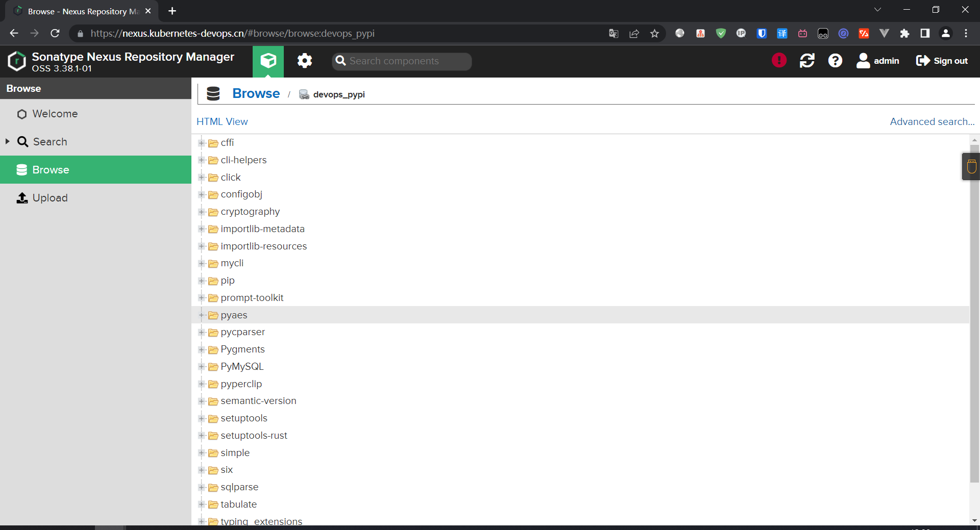Click the Nexus hexagon logo icon
Screen dimensions: 980x530
[17, 61]
